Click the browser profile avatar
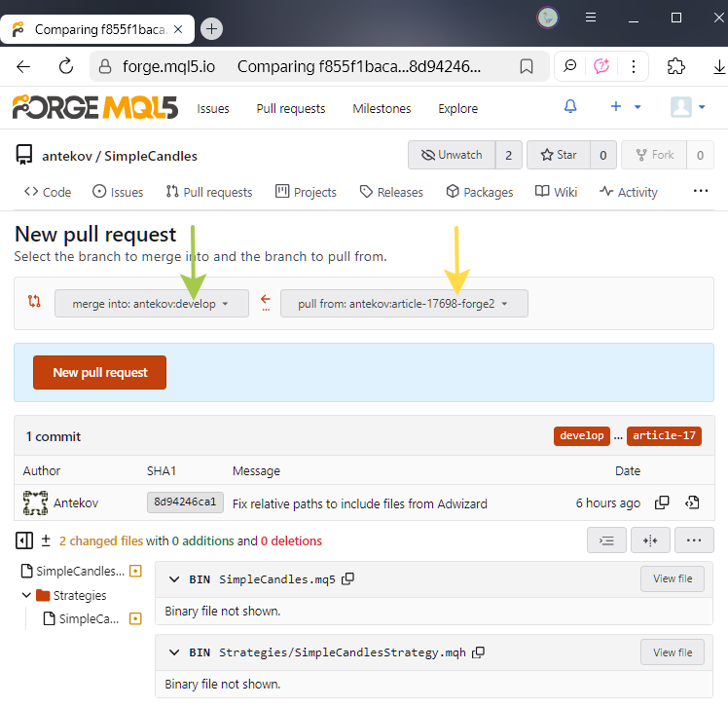This screenshot has height=707, width=728. [548, 19]
